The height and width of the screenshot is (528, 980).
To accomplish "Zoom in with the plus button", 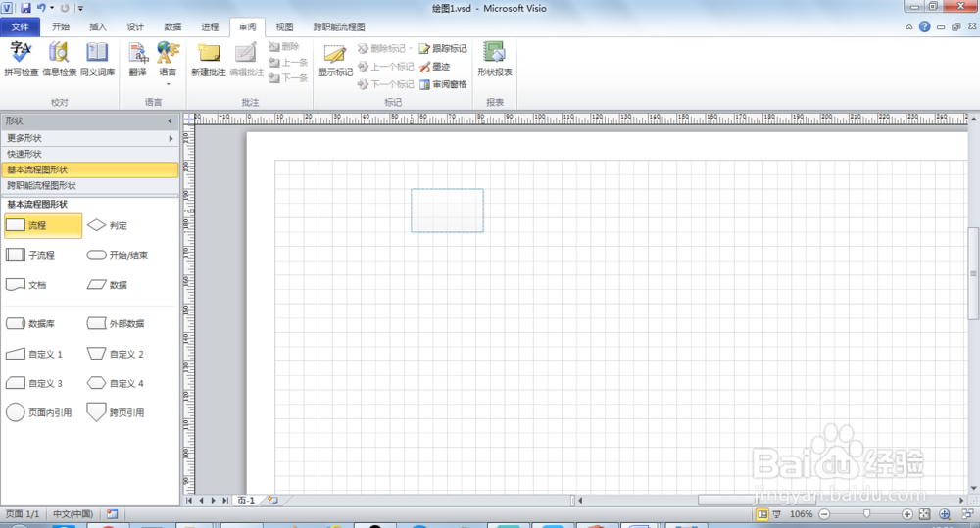I will tap(906, 514).
